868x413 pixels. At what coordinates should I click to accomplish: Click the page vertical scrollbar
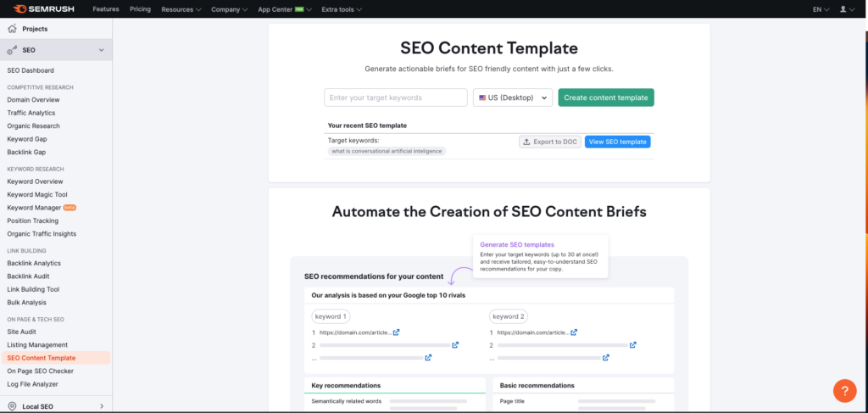[x=864, y=127]
